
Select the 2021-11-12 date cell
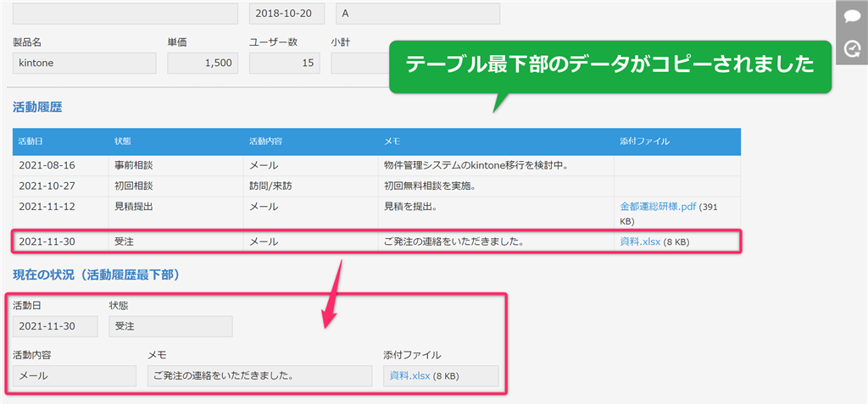coord(60,213)
